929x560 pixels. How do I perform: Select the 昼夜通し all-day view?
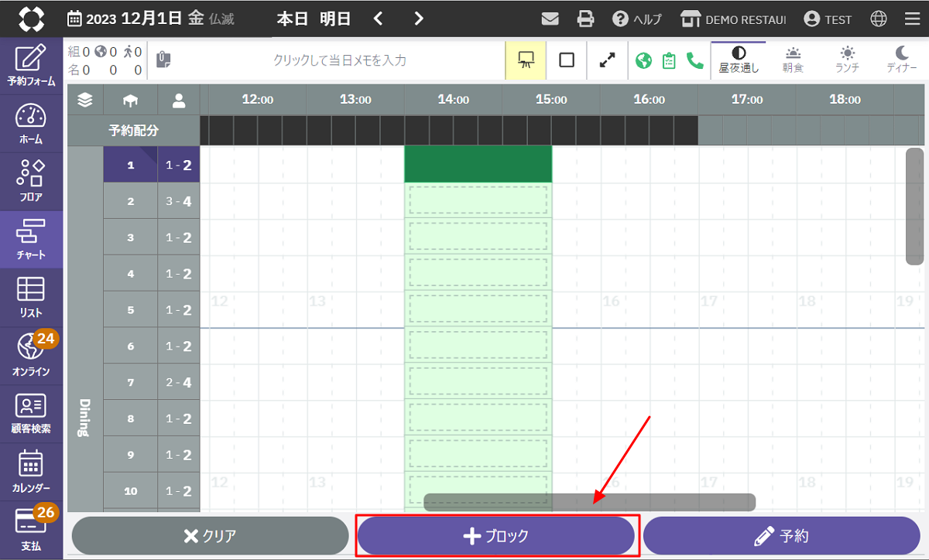[739, 60]
